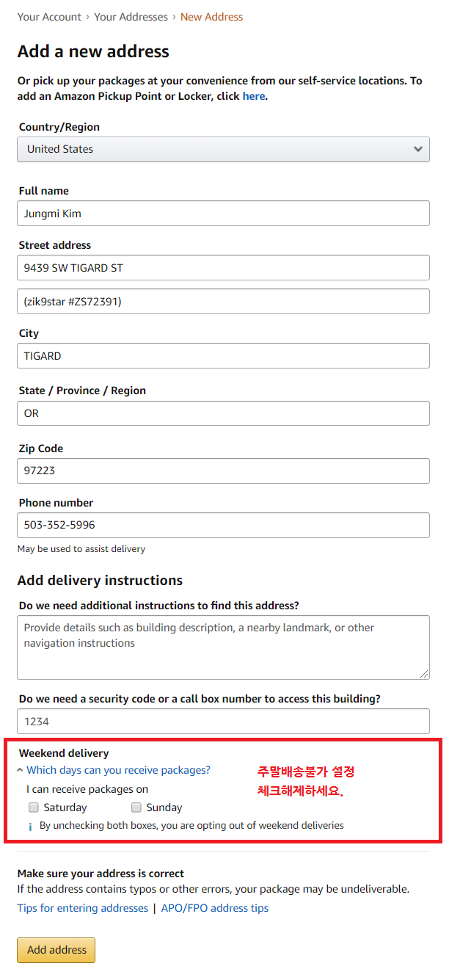Open Your Addresses breadcrumb
Screen dimensions: 449x980
[131, 17]
